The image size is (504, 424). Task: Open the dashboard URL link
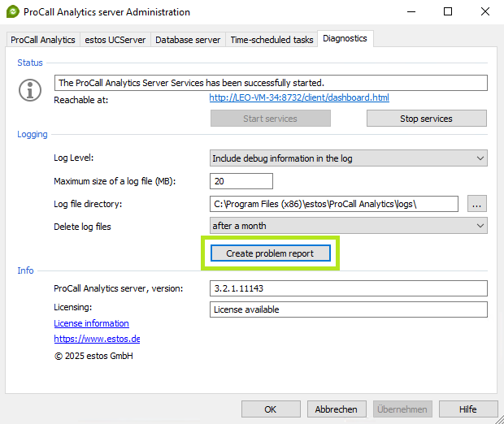(x=298, y=97)
